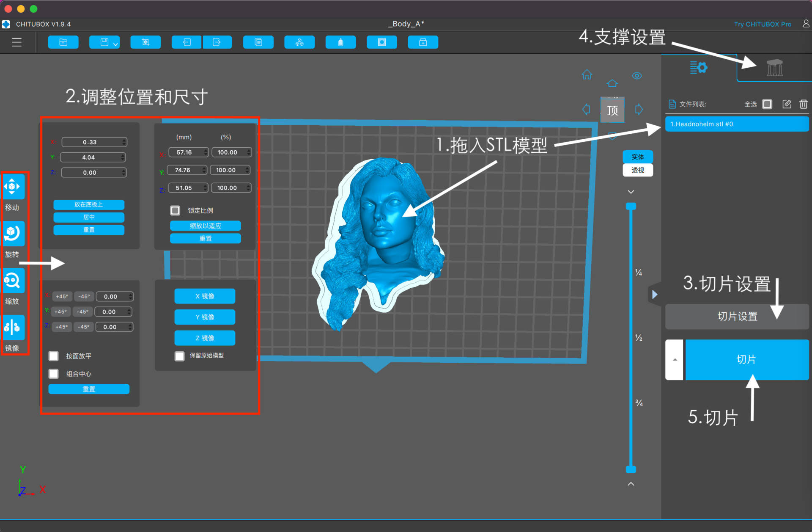The height and width of the screenshot is (532, 812).
Task: Click the trash delete file icon
Action: 804,104
